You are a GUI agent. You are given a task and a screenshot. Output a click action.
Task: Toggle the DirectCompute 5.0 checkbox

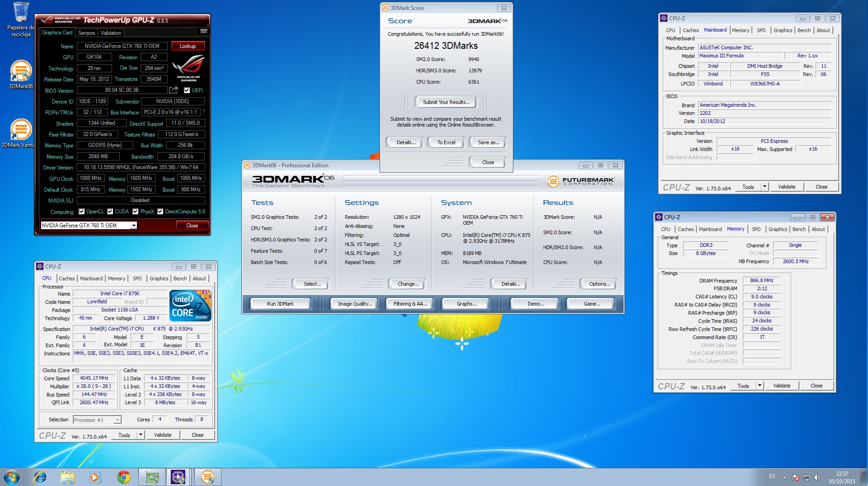click(160, 211)
